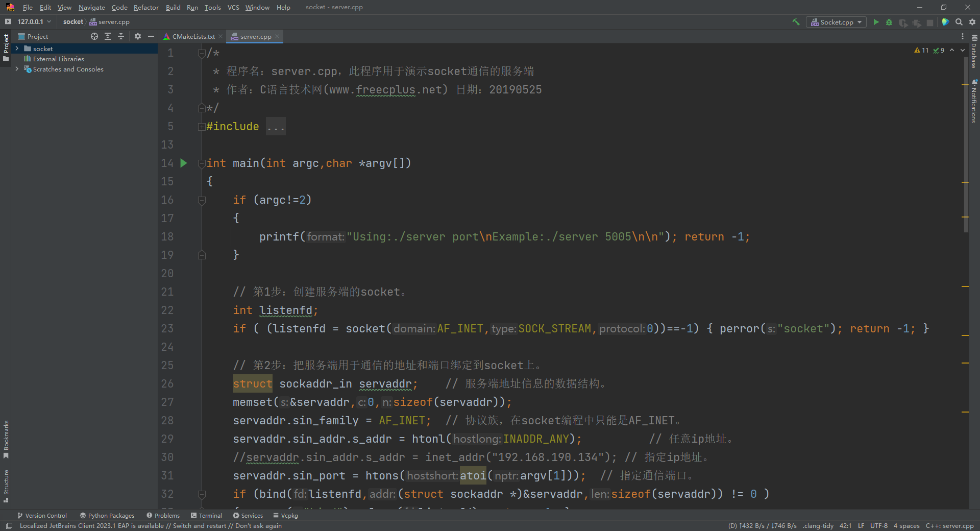Screen dimensions: 980x531
Task: Click the 4 spaces indent setting
Action: click(906, 525)
